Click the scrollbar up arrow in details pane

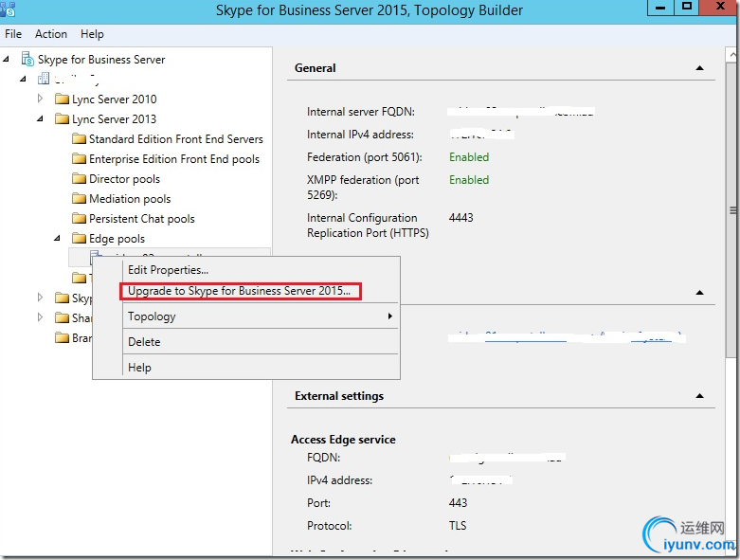click(x=732, y=55)
